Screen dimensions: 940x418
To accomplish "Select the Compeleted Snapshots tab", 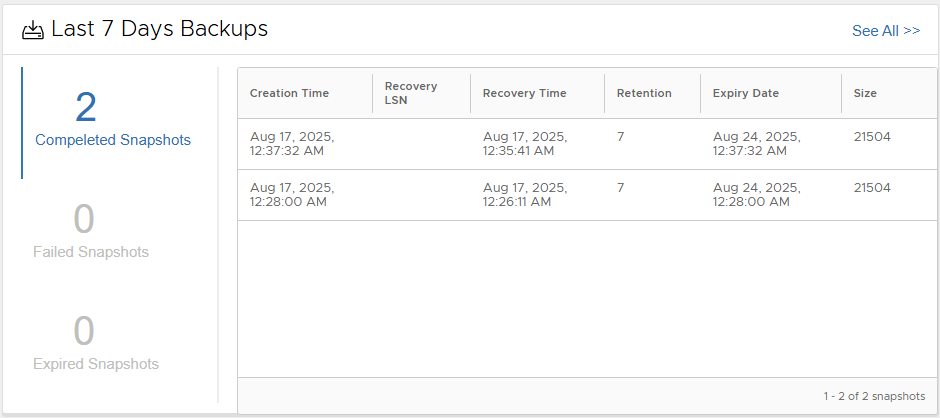I will (113, 140).
